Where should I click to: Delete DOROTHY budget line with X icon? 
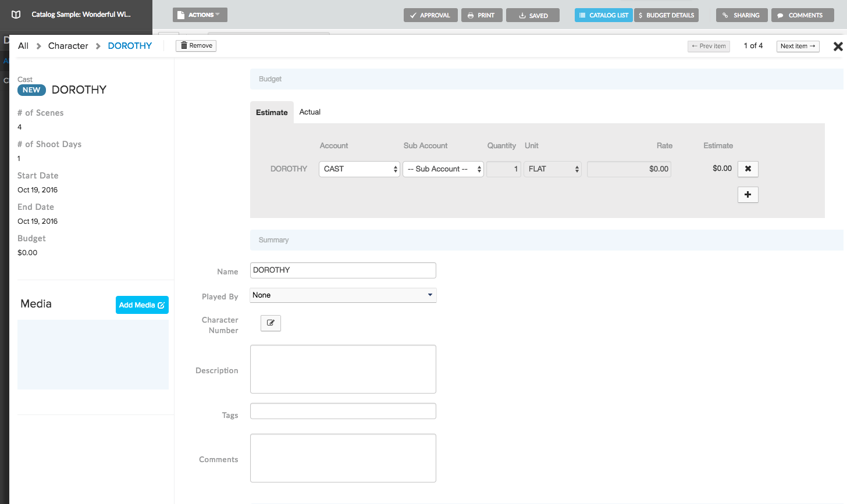tap(748, 169)
